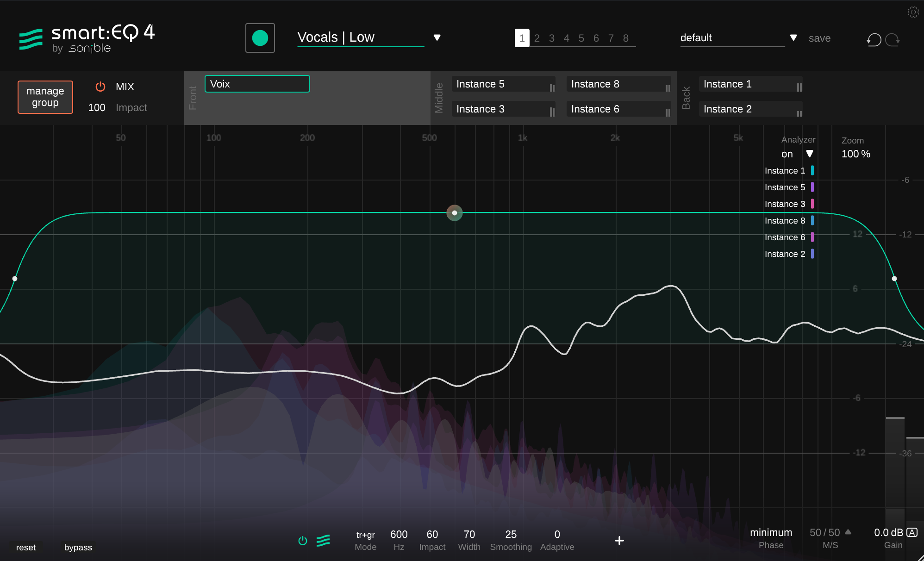Select the EQ band node on curve

[455, 213]
